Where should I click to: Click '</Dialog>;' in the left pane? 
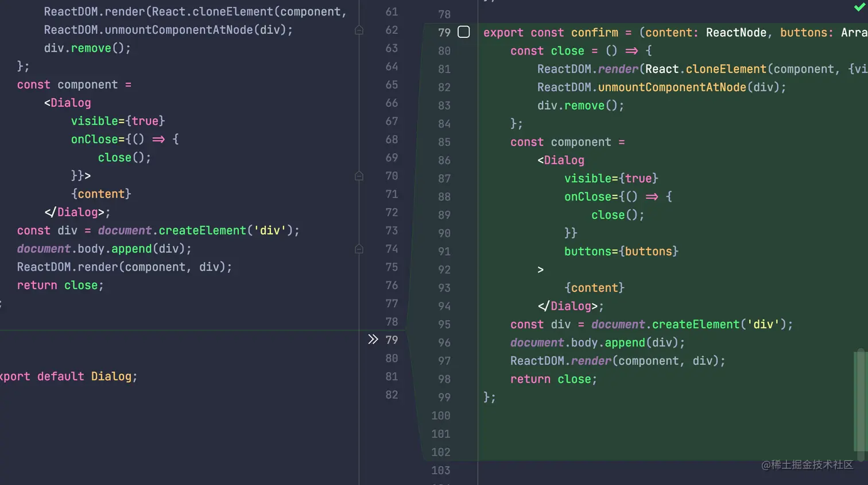pos(77,213)
